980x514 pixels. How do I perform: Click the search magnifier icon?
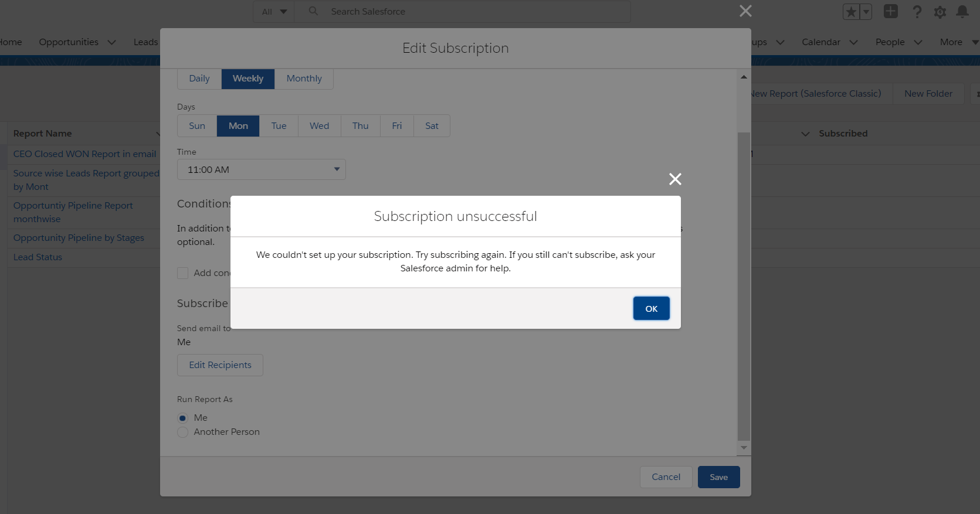pyautogui.click(x=314, y=11)
